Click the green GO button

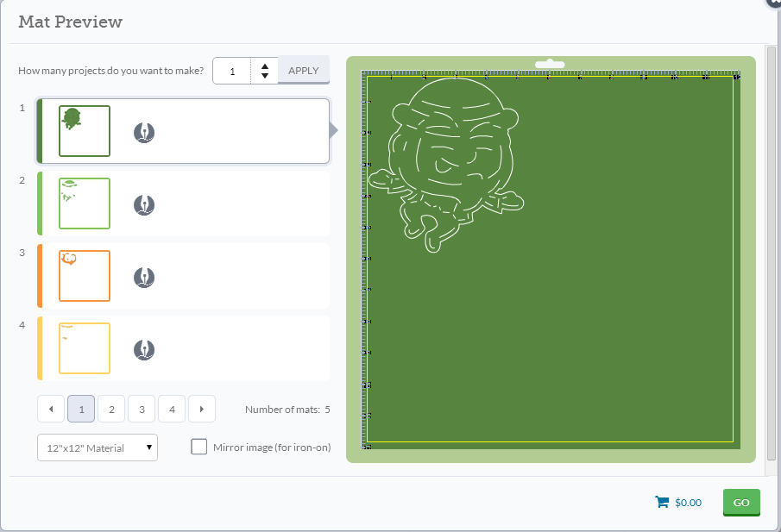pyautogui.click(x=741, y=502)
